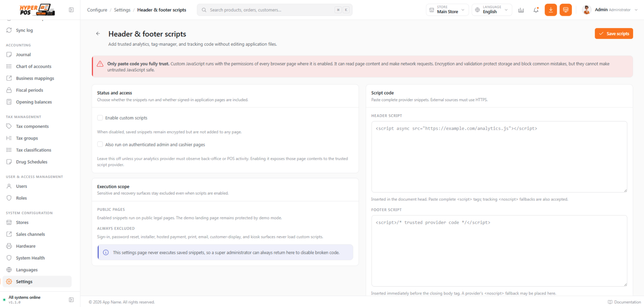Click the Settings gear icon in the sidebar
The width and height of the screenshot is (644, 307).
pos(9,282)
